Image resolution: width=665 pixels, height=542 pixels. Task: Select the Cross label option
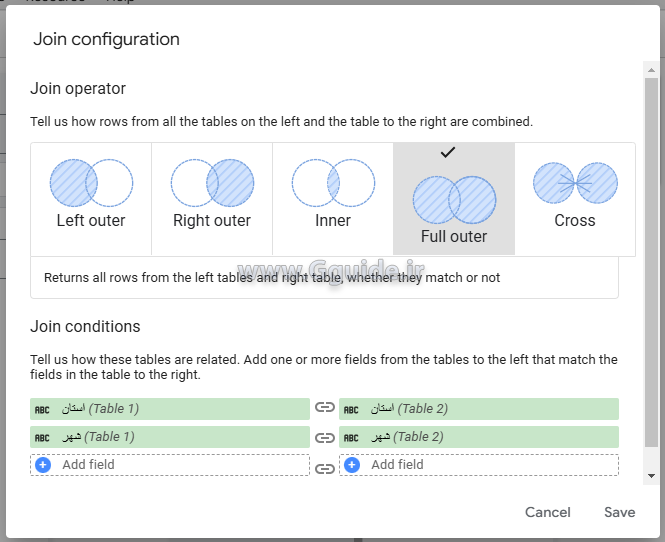pos(575,221)
